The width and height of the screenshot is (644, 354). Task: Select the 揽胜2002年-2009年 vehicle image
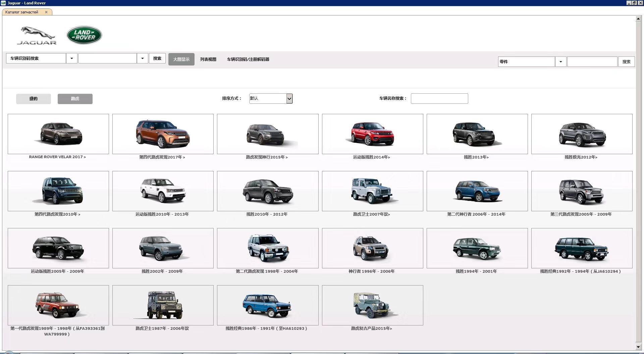pyautogui.click(x=163, y=248)
